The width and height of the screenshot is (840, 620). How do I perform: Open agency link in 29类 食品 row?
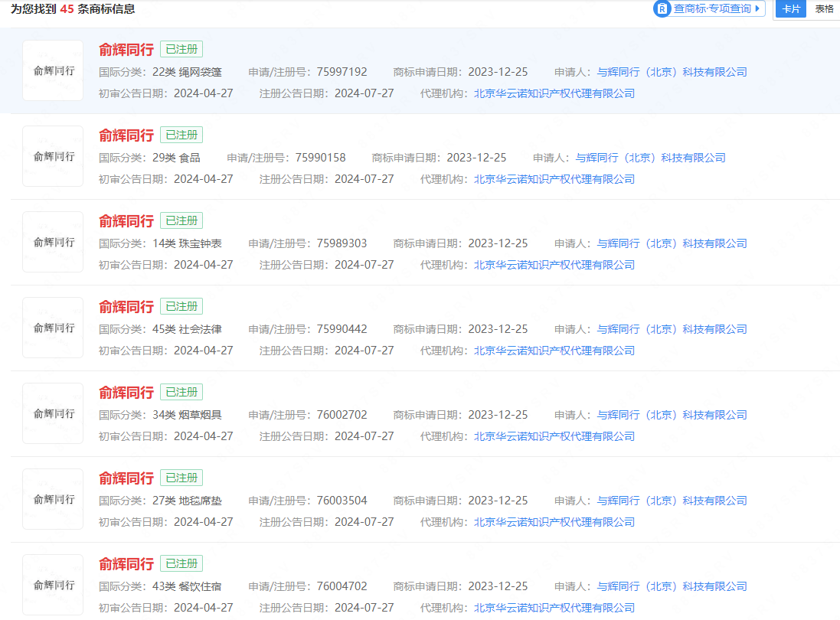[554, 179]
